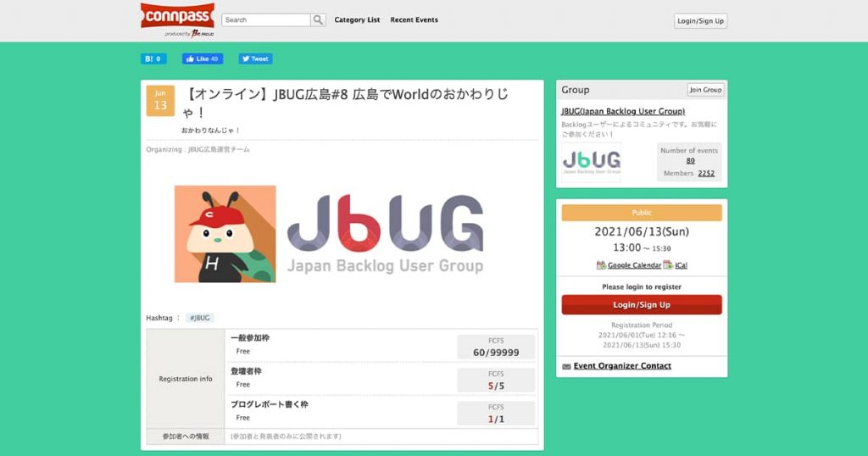868x456 pixels.
Task: Click the Join Group button
Action: point(705,90)
